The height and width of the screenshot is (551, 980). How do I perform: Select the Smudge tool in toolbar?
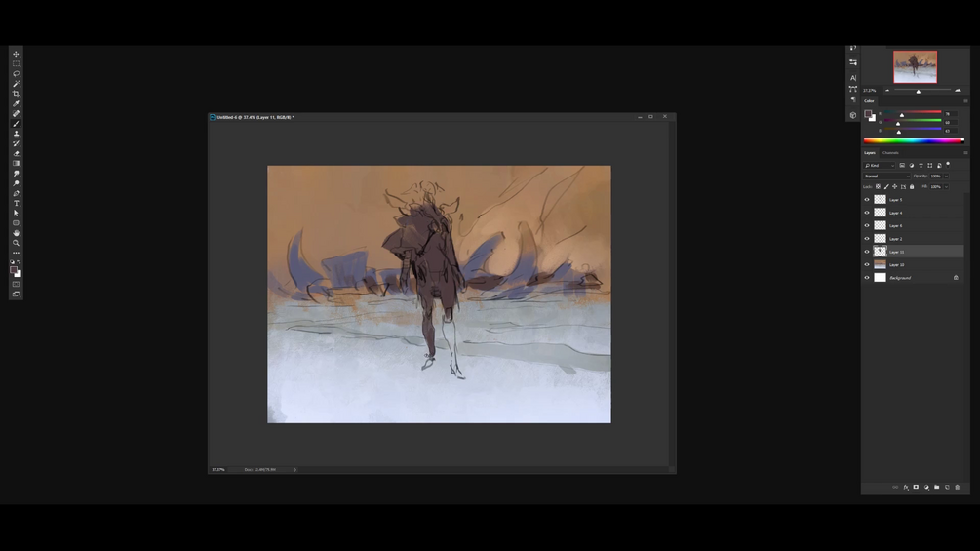point(17,174)
